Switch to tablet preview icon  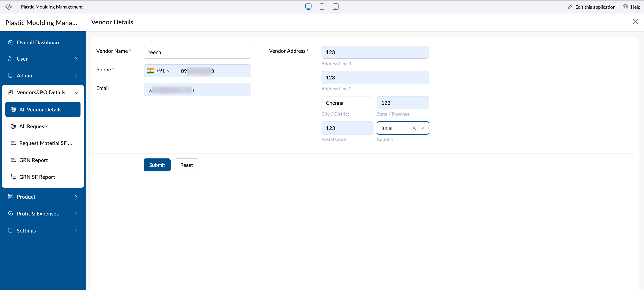point(335,7)
